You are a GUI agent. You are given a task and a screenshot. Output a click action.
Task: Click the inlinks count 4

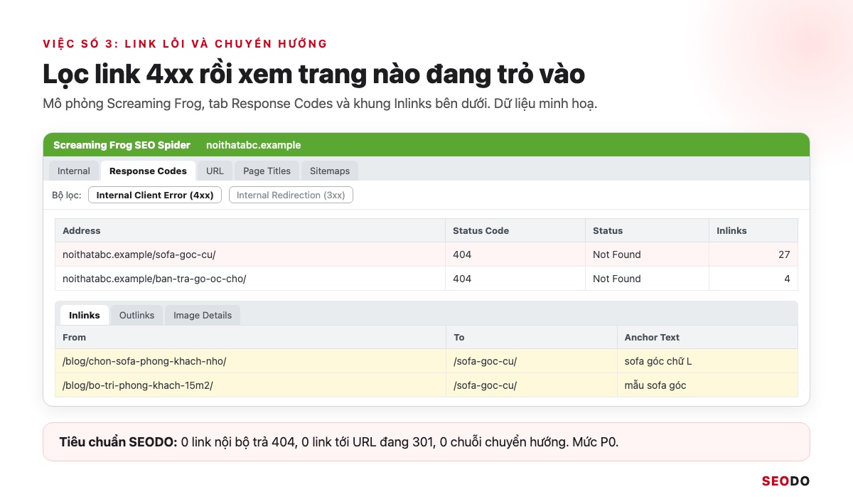tap(787, 279)
